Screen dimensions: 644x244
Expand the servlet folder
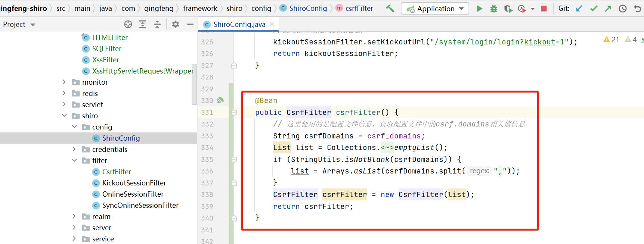pyautogui.click(x=64, y=104)
